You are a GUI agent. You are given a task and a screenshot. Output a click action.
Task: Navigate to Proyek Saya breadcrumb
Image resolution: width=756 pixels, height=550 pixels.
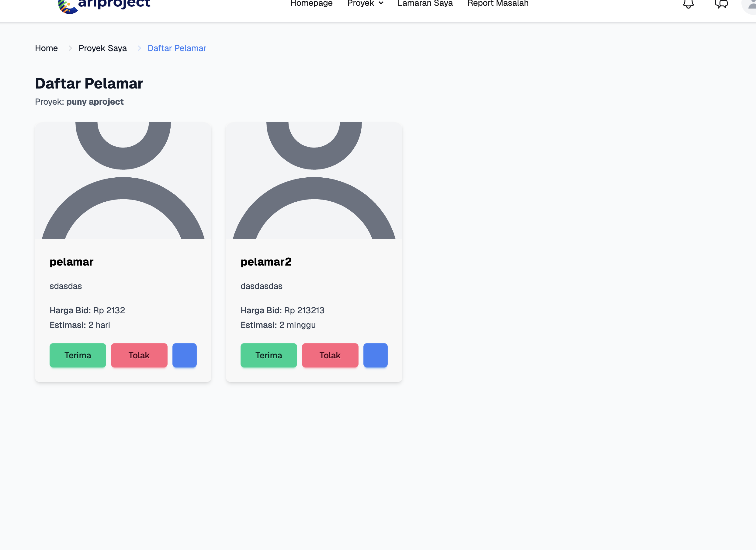click(103, 48)
